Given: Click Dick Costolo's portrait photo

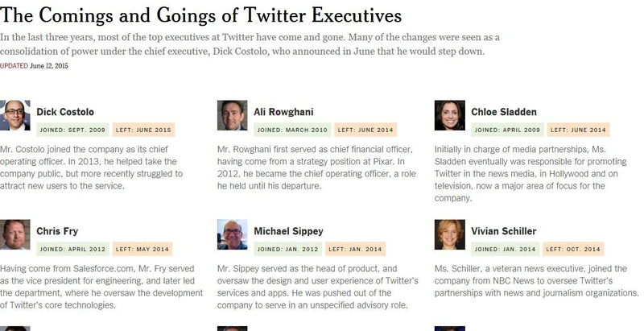Looking at the screenshot, I should pos(14,115).
